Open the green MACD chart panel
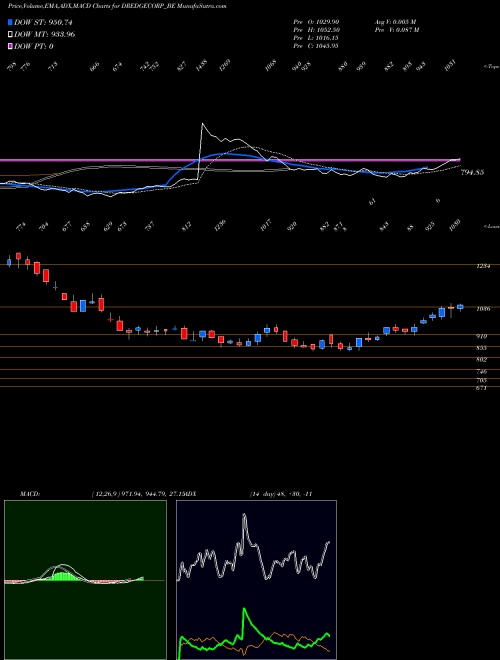500x660 pixels. pyautogui.click(x=85, y=580)
